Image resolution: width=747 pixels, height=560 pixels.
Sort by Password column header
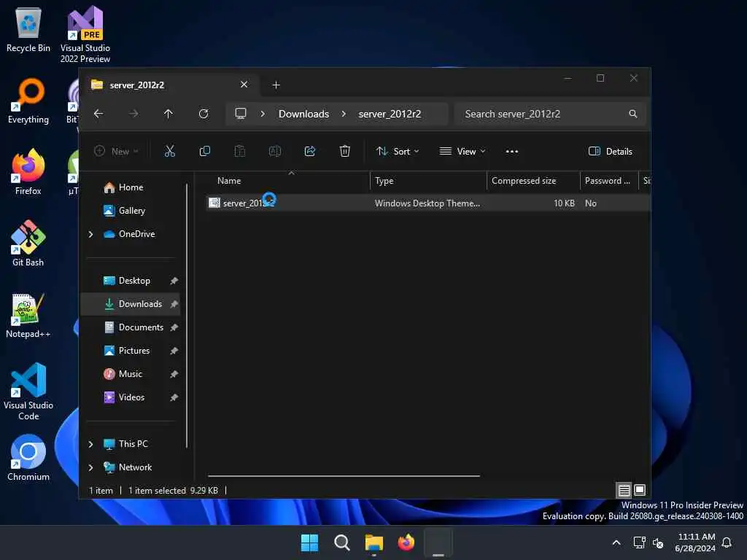[608, 181]
